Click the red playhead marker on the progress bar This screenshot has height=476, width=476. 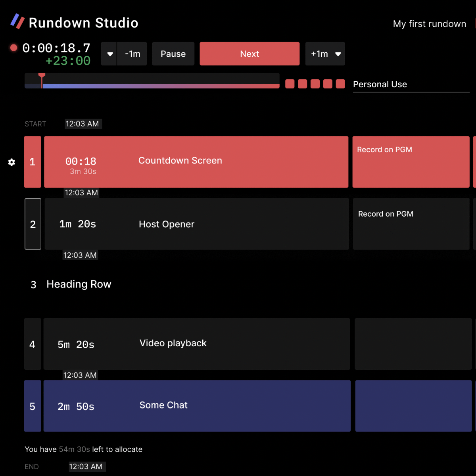[42, 76]
